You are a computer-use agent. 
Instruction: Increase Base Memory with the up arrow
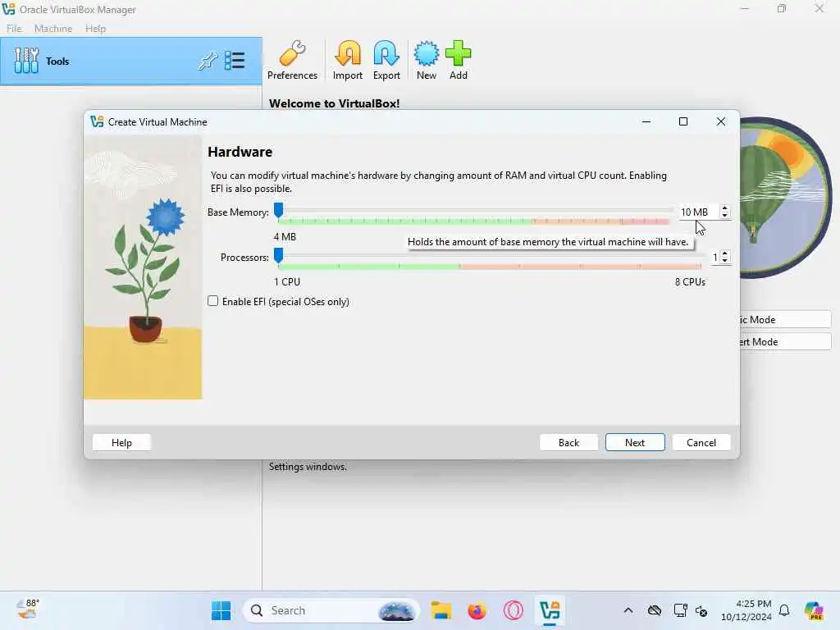[725, 208]
